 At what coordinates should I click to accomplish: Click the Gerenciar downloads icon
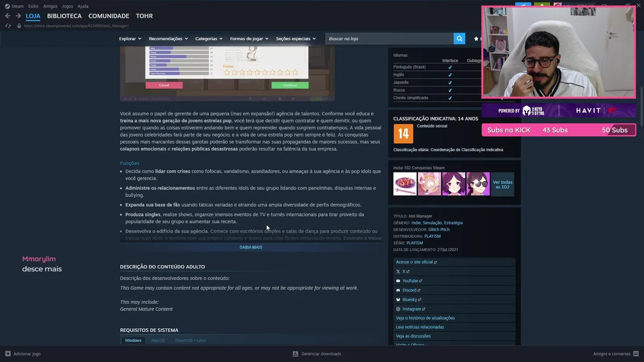coord(295,353)
